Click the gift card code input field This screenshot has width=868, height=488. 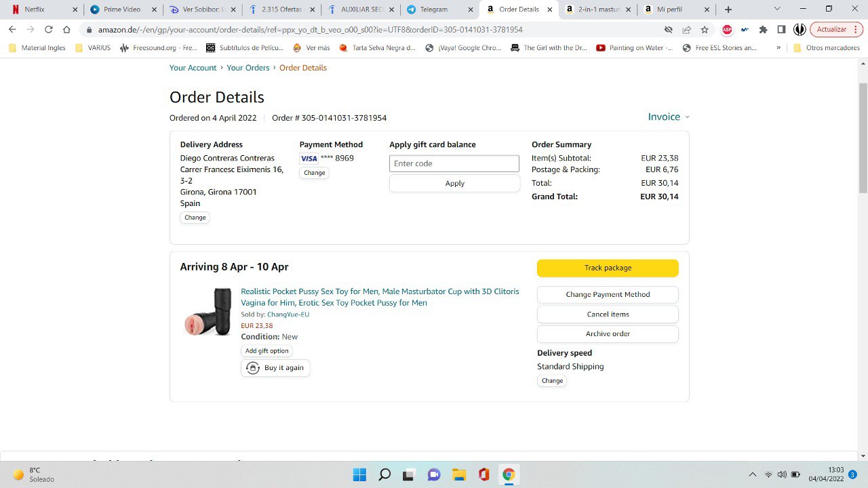click(x=454, y=163)
